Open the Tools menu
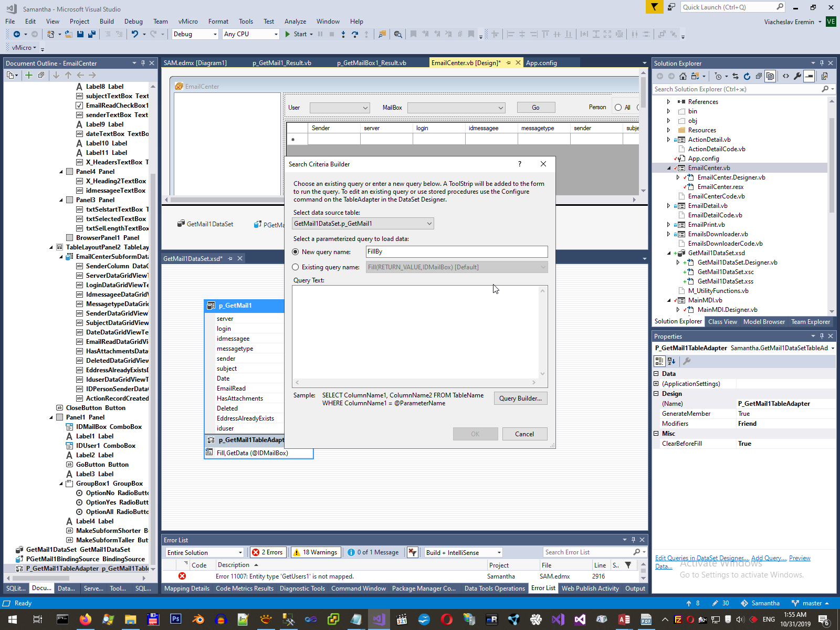The width and height of the screenshot is (840, 630). pos(246,22)
